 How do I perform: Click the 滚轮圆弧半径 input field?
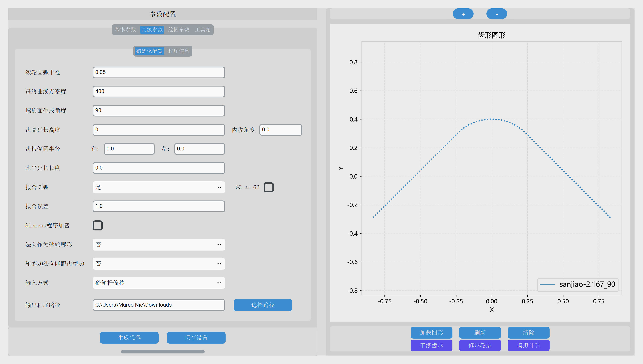159,72
